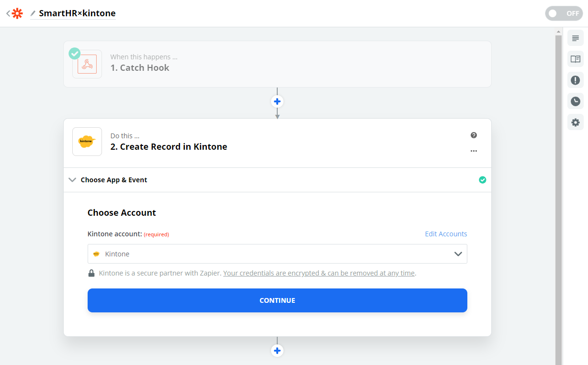Toggle the zap ON/OFF switch
The width and height of the screenshot is (588, 365).
[x=564, y=13]
